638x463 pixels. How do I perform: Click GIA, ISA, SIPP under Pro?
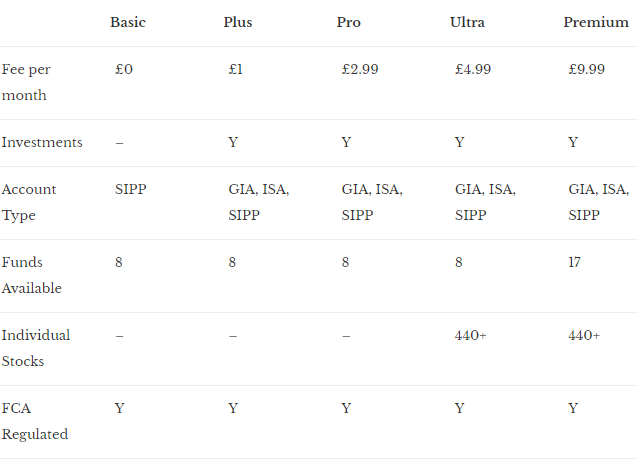point(372,202)
